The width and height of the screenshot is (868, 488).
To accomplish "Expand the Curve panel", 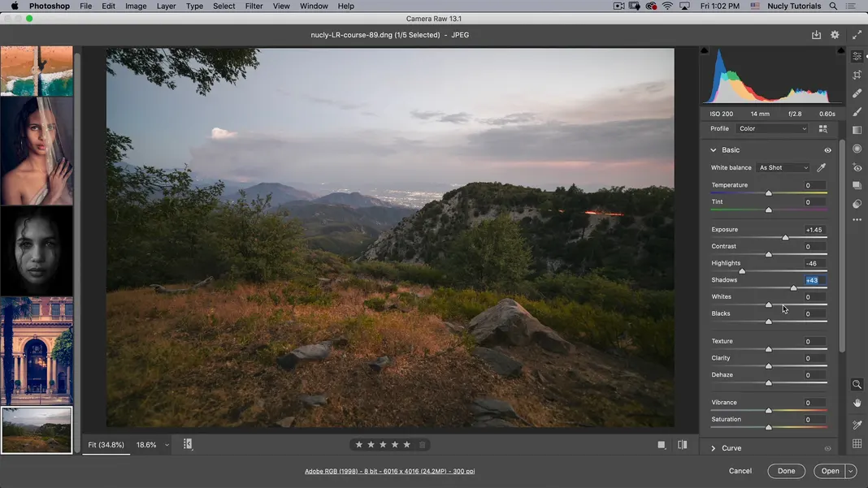I will (x=713, y=448).
